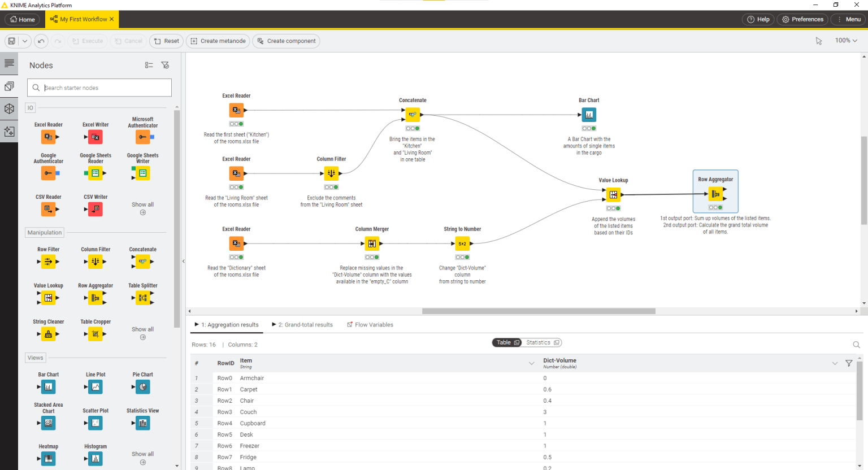Show all Views nodes
868x470 pixels.
(x=142, y=458)
